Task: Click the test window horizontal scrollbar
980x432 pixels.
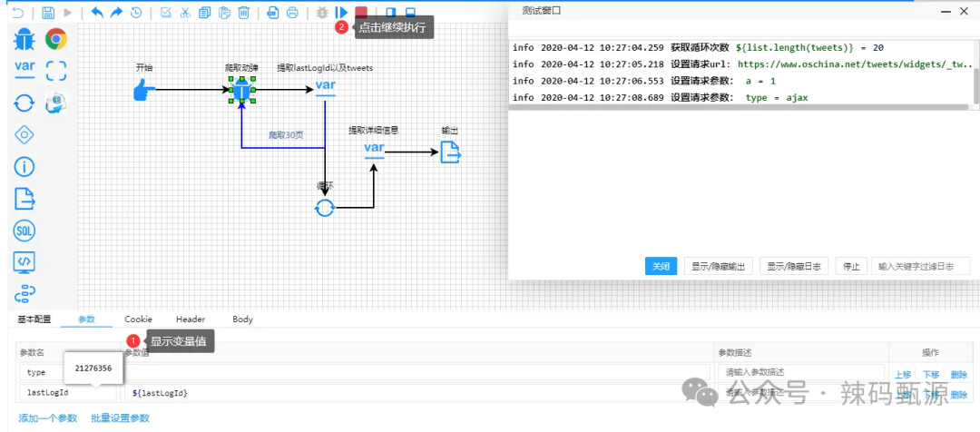Action: tap(740, 107)
